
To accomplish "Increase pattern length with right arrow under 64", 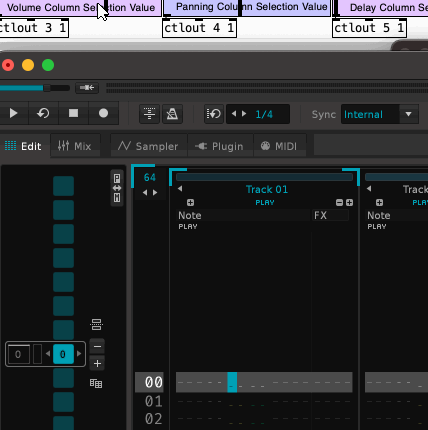I will pyautogui.click(x=155, y=192).
